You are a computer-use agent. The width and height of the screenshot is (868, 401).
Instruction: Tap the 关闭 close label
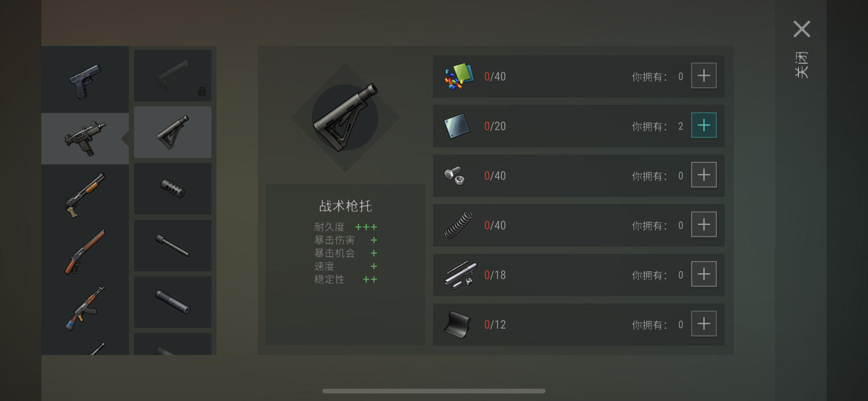[x=802, y=65]
